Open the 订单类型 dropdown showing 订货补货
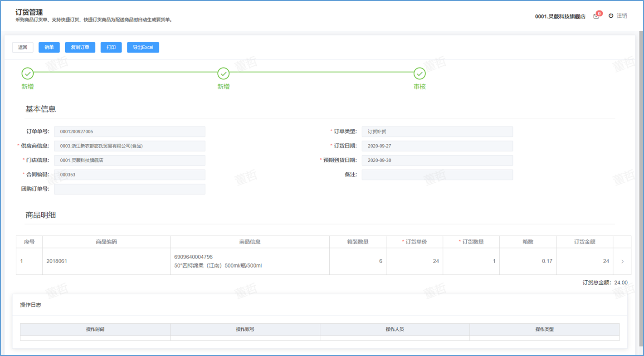 pyautogui.click(x=437, y=132)
